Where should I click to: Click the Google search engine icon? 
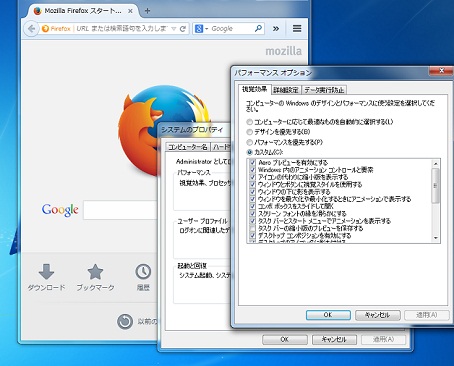point(199,29)
